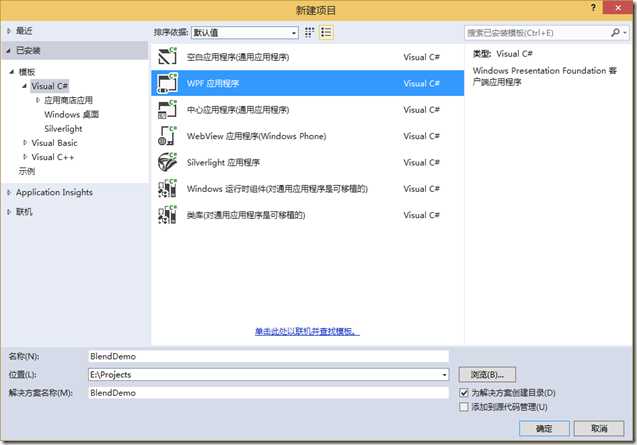Expand the Visual C++ node arrow
Viewport: 637px width, 445px height.
(25, 157)
